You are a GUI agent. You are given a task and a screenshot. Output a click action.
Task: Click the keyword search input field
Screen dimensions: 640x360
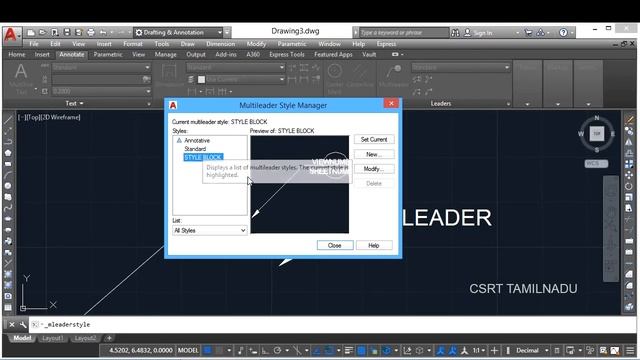(x=404, y=33)
